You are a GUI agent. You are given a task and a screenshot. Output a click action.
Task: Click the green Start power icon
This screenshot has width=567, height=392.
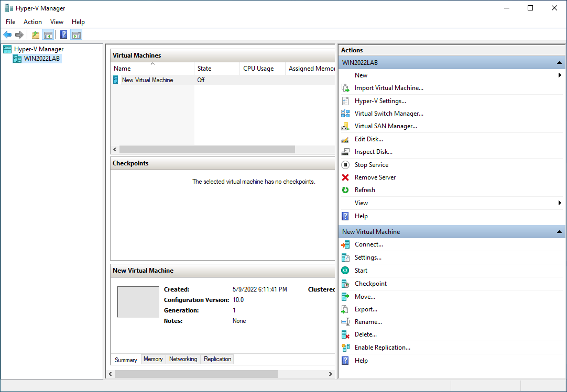pyautogui.click(x=345, y=270)
